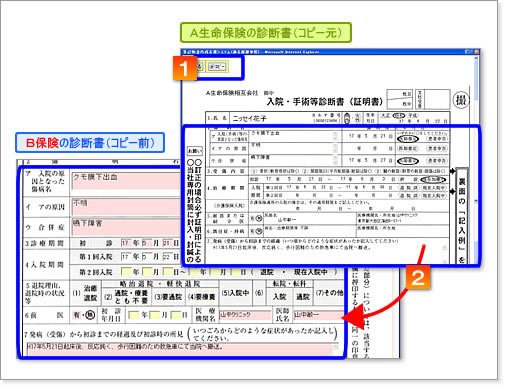The height and width of the screenshot is (389, 509).
Task: Click the 医療機関名 field 山中クリニック
Action: click(245, 315)
